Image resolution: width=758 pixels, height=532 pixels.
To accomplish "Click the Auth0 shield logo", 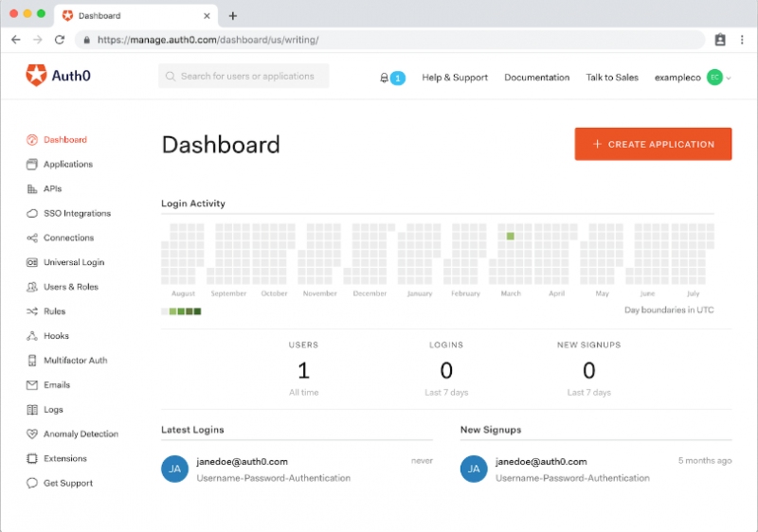I will coord(36,76).
